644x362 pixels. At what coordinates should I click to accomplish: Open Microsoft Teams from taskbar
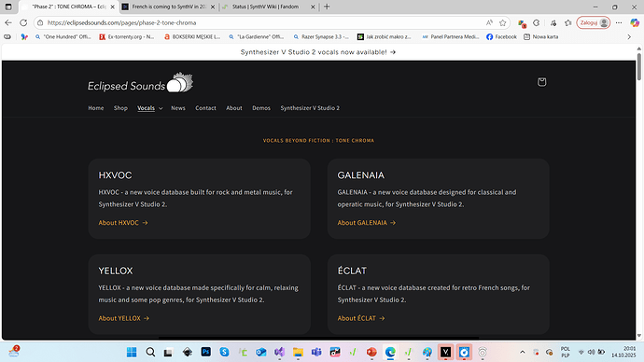click(316, 352)
